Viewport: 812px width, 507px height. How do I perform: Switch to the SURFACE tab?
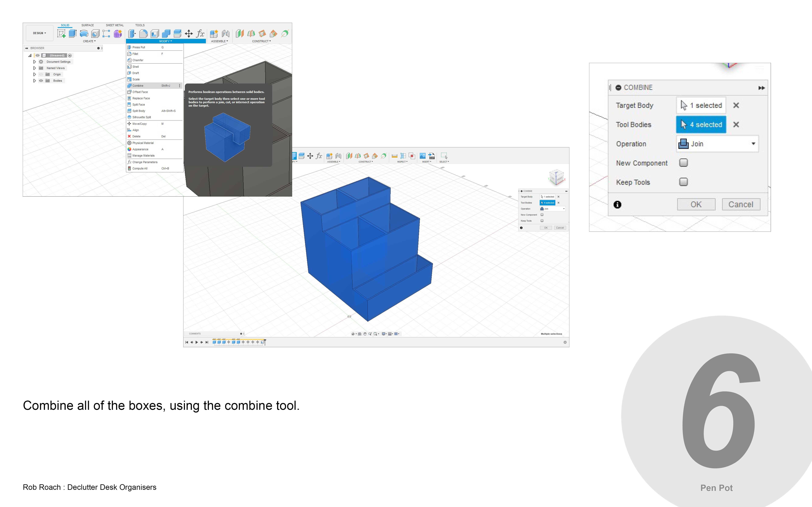pyautogui.click(x=88, y=25)
